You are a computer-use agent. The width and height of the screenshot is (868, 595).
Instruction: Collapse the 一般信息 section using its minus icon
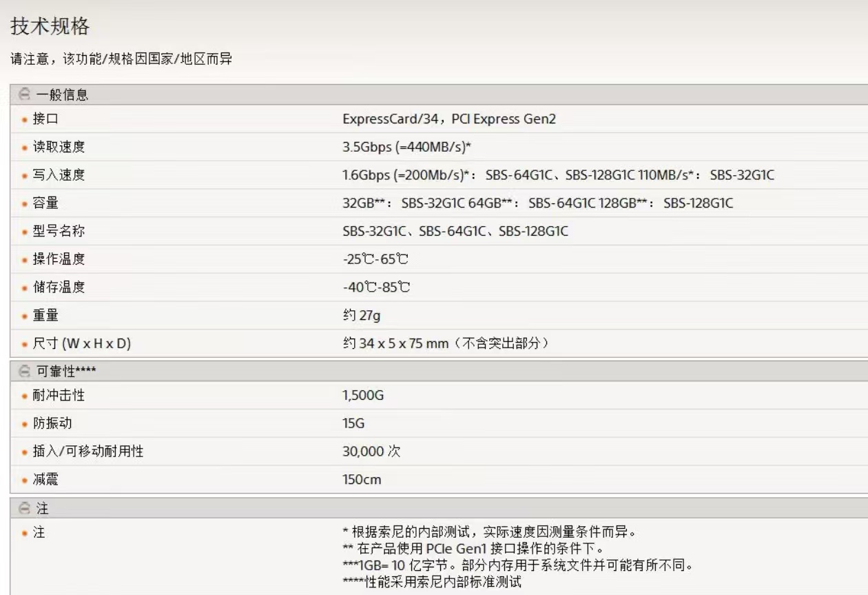[25, 94]
